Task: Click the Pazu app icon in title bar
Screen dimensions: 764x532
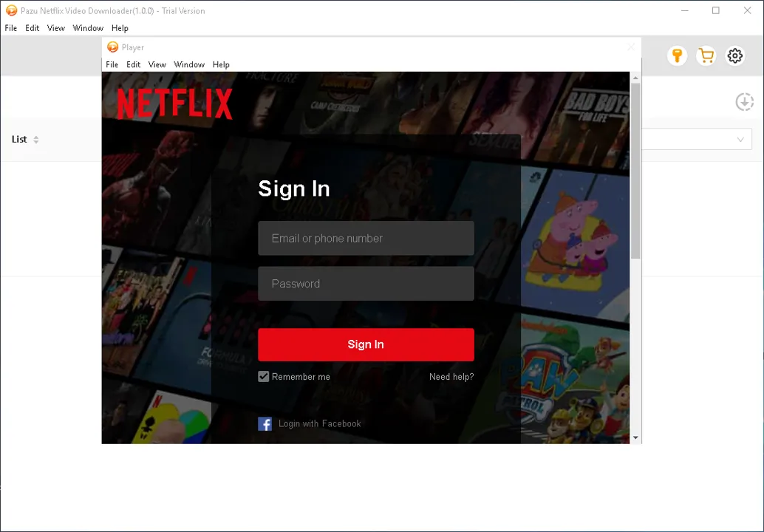Action: pos(11,11)
